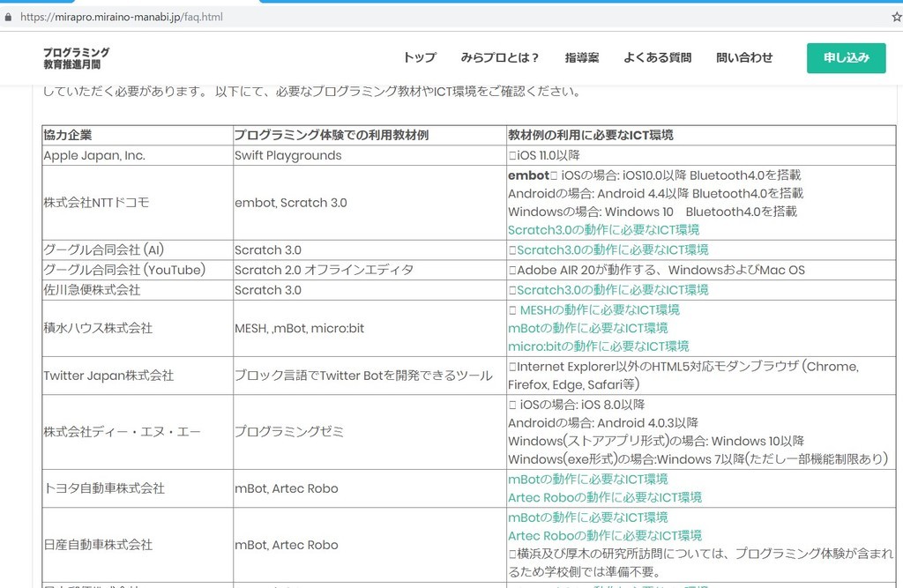Select the Swift Playgrounds cell
Screen dimensions: 903x588
click(x=369, y=155)
